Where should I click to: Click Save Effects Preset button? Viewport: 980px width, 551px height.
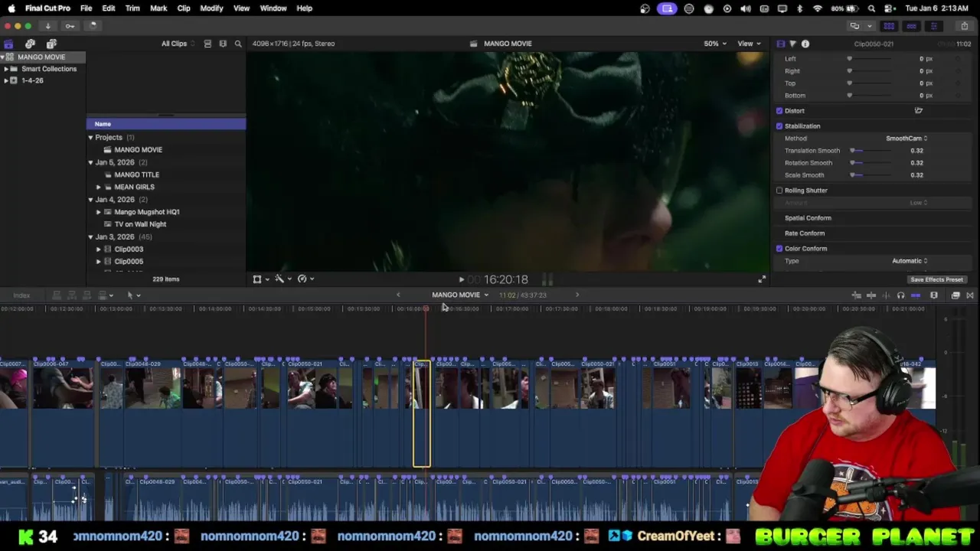tap(936, 280)
